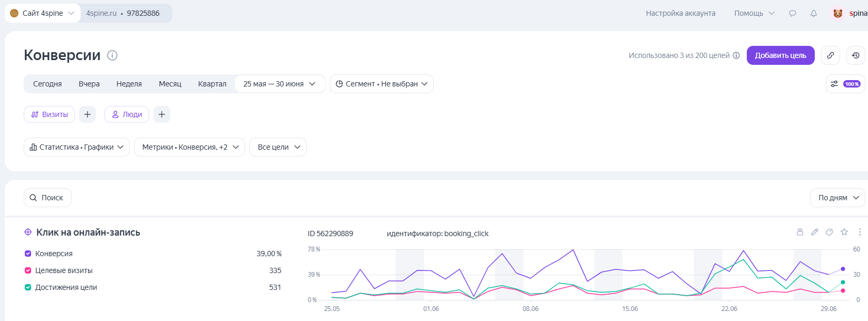Click the Добавить цель button
Image resolution: width=868 pixels, height=321 pixels.
coord(781,55)
